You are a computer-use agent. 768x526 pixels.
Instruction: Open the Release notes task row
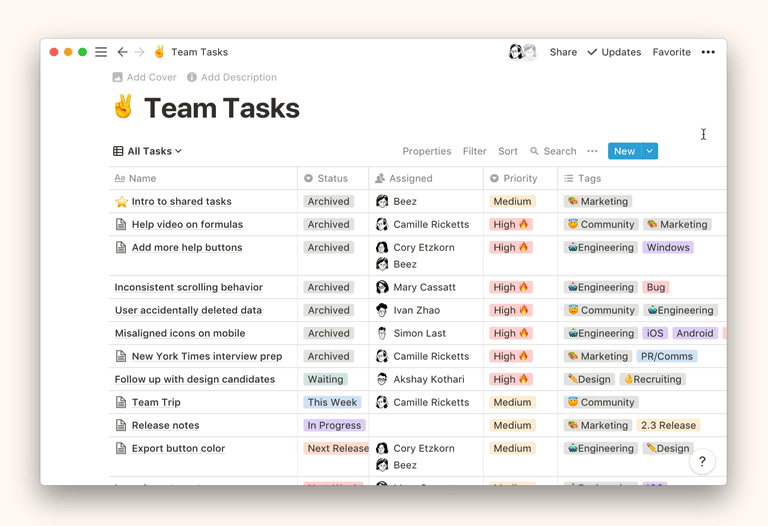click(165, 425)
